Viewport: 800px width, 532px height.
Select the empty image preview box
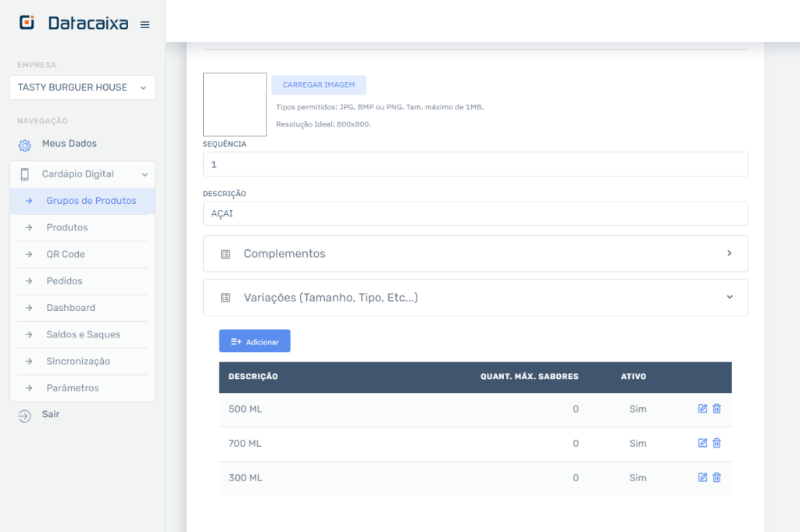click(234, 105)
